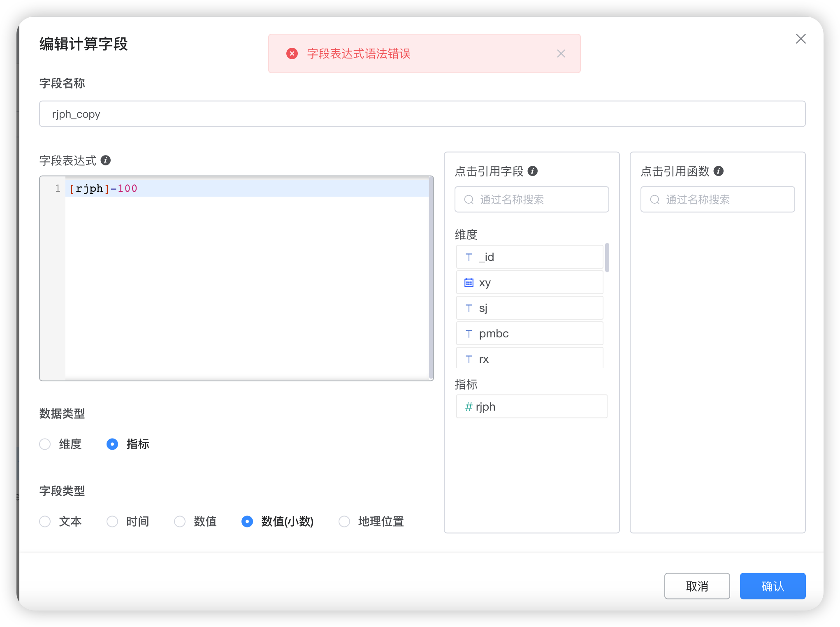
Task: Click info icon next to 字段表达式
Action: click(x=106, y=160)
